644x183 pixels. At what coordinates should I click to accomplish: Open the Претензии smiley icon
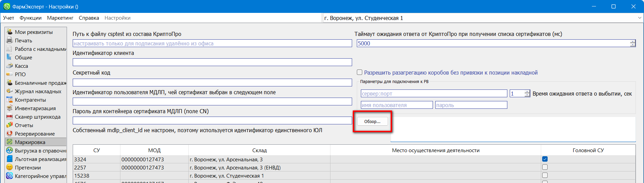(9, 167)
